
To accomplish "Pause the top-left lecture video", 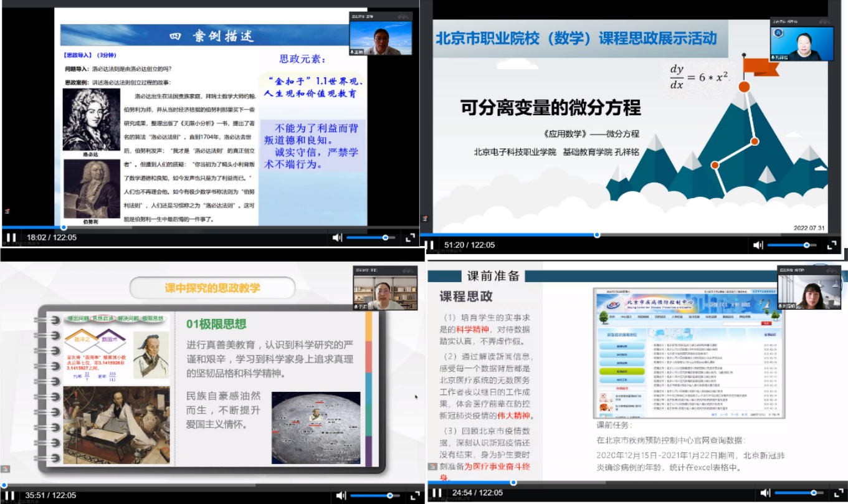I will pyautogui.click(x=11, y=237).
